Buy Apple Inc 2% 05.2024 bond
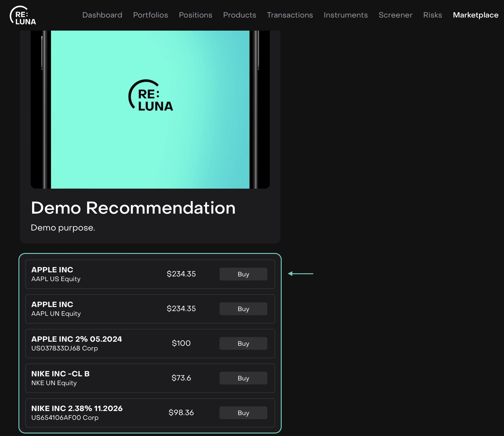Image resolution: width=504 pixels, height=436 pixels. (243, 344)
